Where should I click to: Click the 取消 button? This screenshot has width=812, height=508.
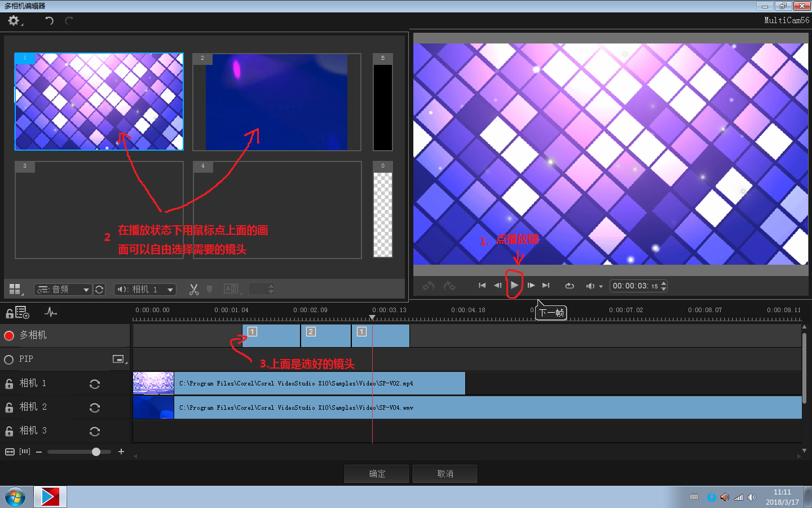[x=445, y=474]
